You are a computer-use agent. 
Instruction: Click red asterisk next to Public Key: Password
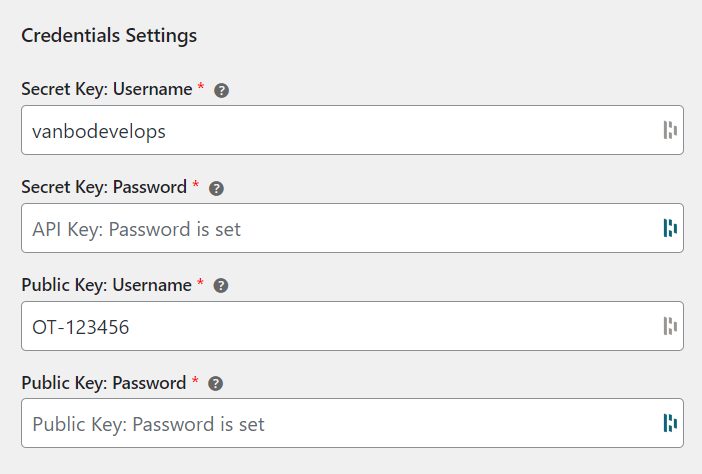195,382
